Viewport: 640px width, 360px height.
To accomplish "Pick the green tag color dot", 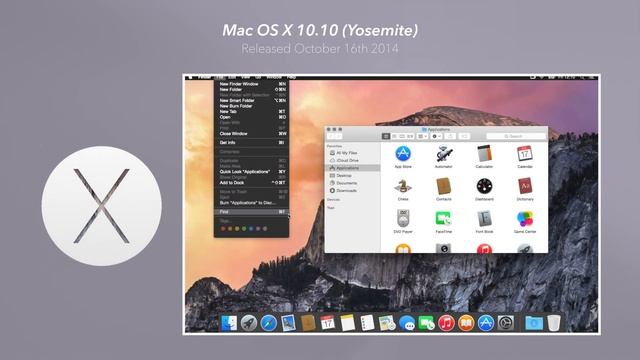I will tap(244, 229).
